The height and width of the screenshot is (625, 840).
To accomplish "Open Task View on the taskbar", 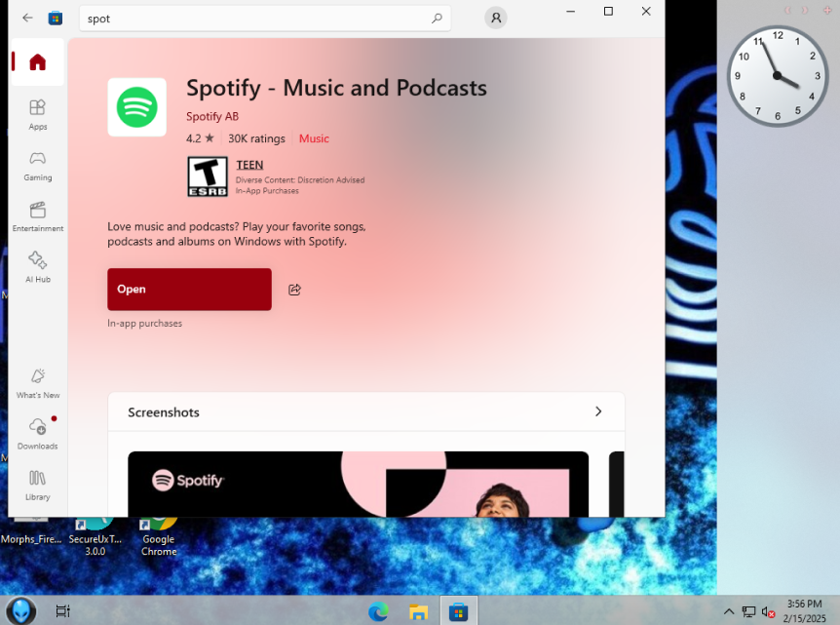I will (62, 610).
